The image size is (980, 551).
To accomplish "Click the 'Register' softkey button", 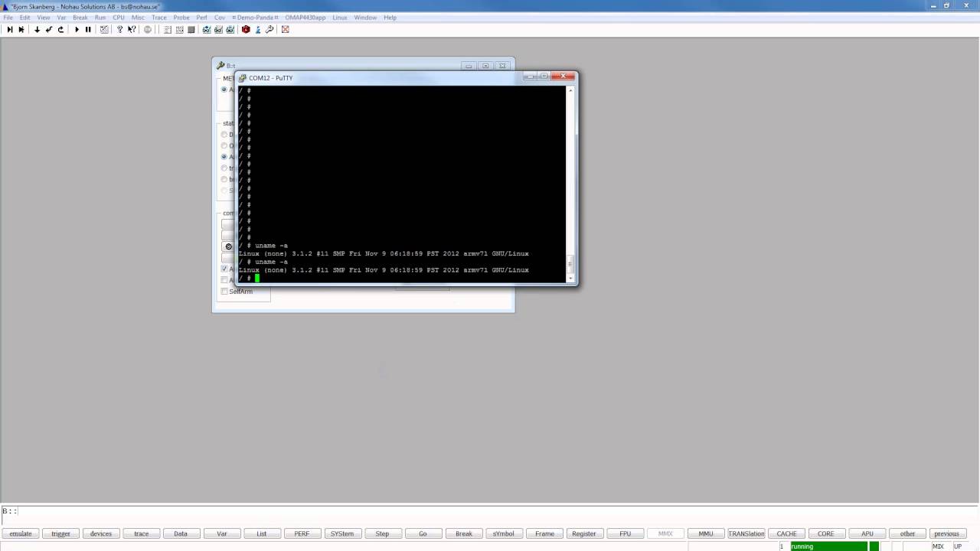I will click(584, 533).
